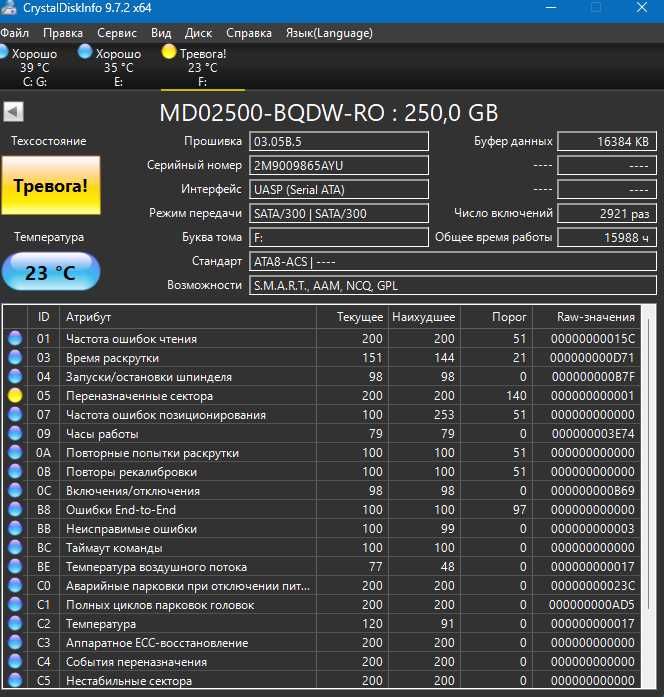664x697 pixels.
Task: Click status orb of attribute C1 row
Action: [x=15, y=605]
